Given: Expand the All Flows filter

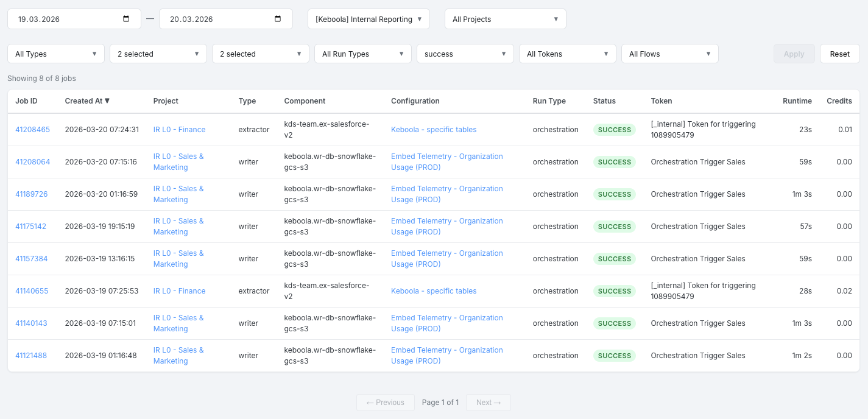Looking at the screenshot, I should tap(670, 54).
